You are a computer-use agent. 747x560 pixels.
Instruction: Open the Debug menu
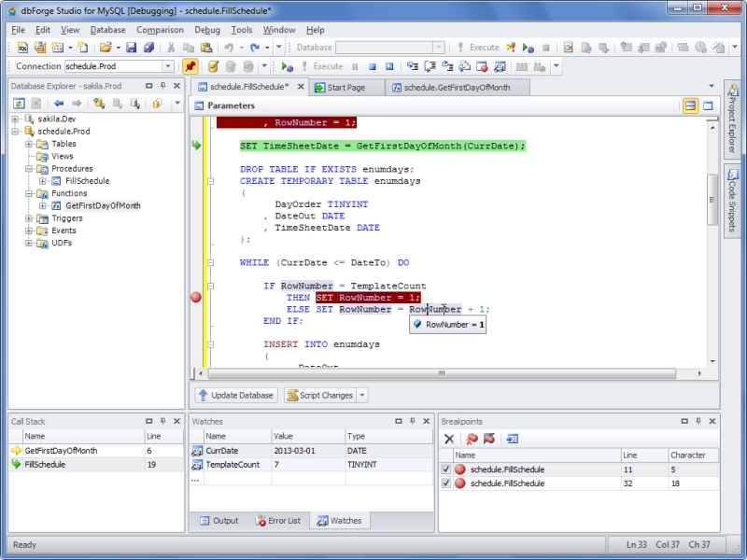point(206,30)
